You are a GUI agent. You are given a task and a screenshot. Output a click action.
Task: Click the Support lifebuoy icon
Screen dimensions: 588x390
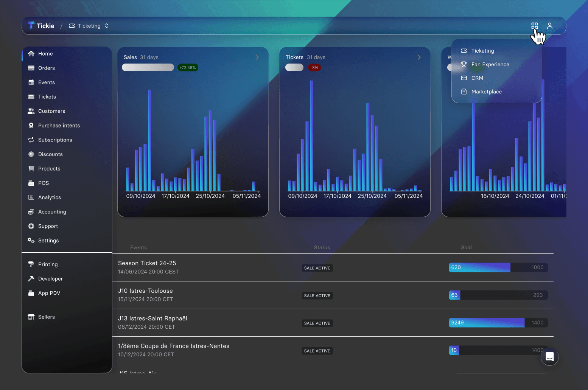tap(31, 226)
